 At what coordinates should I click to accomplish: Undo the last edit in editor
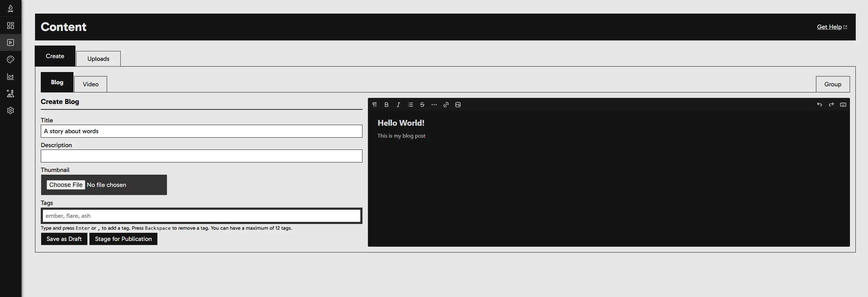[819, 105]
